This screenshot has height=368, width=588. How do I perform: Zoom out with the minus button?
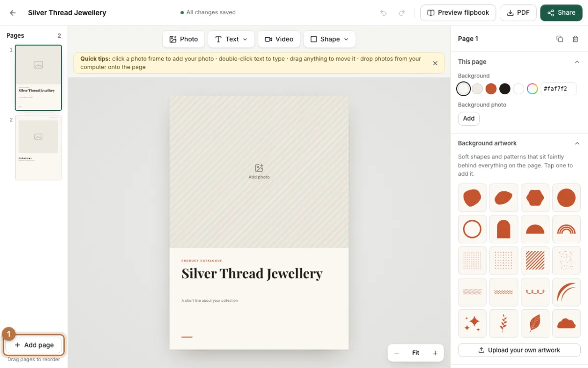(x=396, y=353)
